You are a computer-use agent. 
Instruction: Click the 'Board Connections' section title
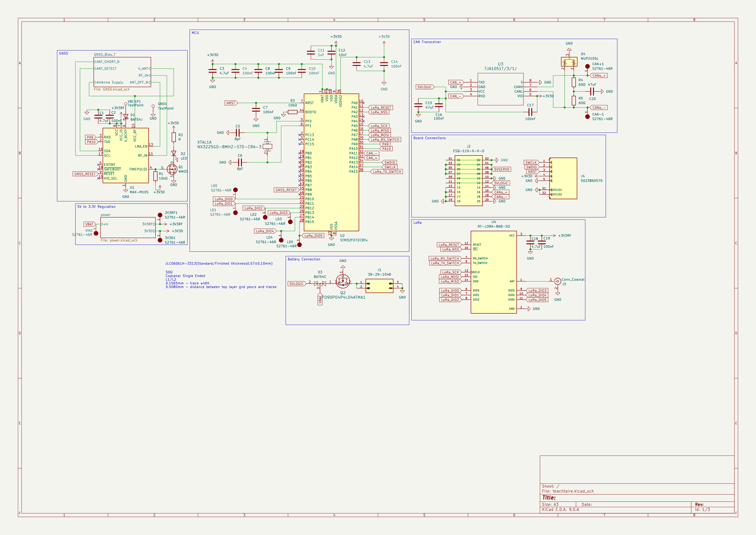click(429, 138)
